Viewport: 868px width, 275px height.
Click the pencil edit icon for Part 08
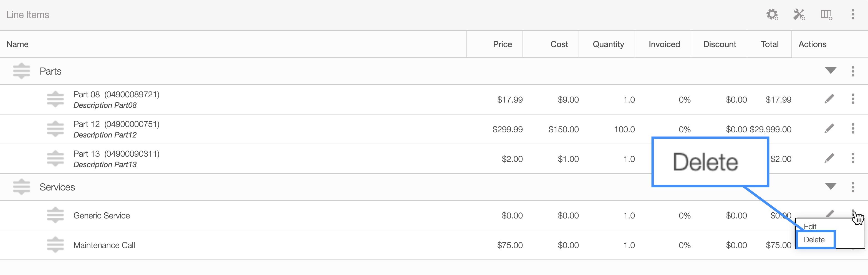pos(829,99)
